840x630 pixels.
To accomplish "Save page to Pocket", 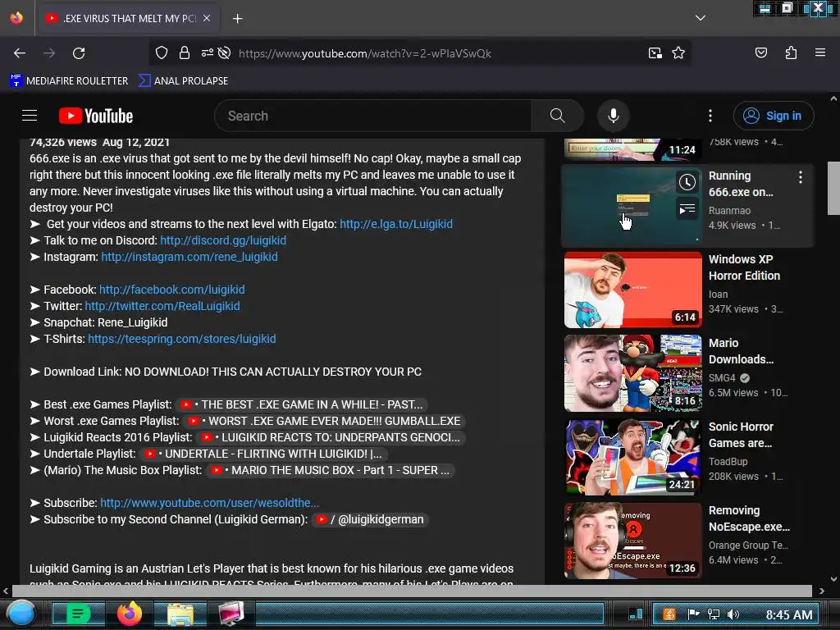I will point(760,52).
